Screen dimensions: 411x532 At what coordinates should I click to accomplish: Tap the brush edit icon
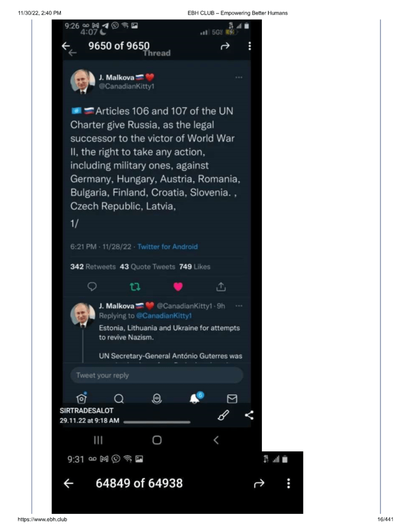pos(223,415)
